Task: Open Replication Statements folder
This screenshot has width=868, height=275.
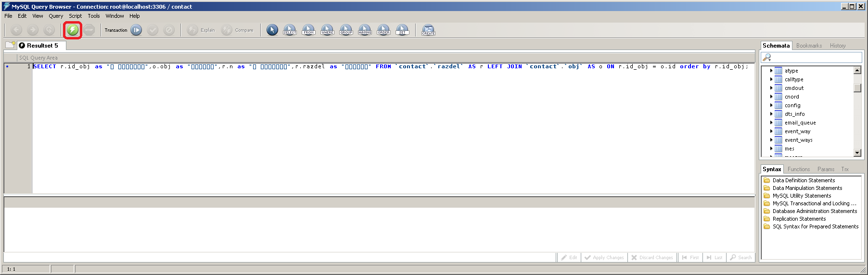Action: coord(799,219)
